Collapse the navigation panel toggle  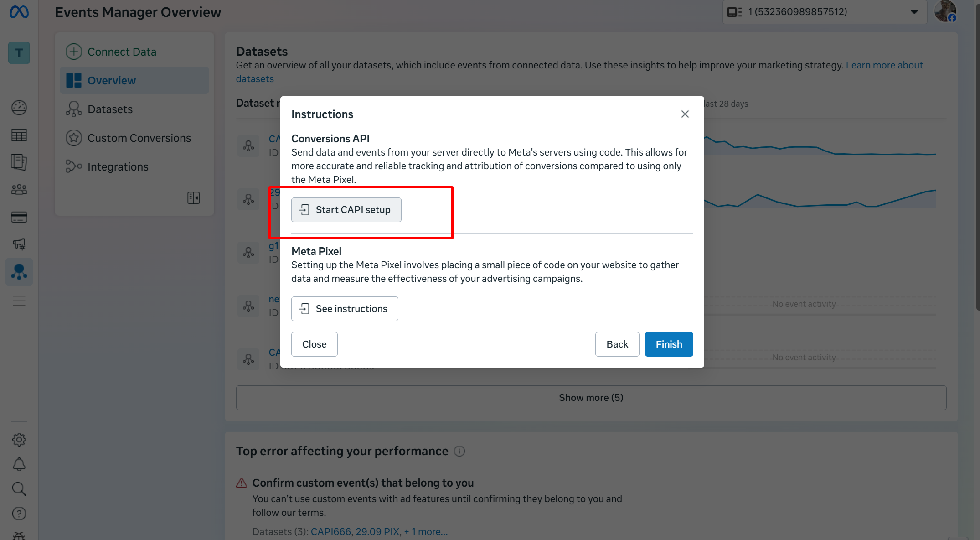click(x=194, y=198)
